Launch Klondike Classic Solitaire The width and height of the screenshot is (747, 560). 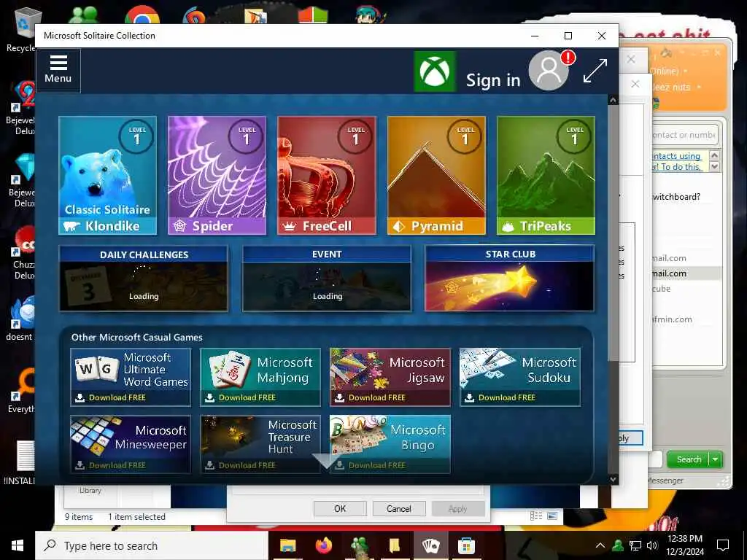[x=108, y=175]
